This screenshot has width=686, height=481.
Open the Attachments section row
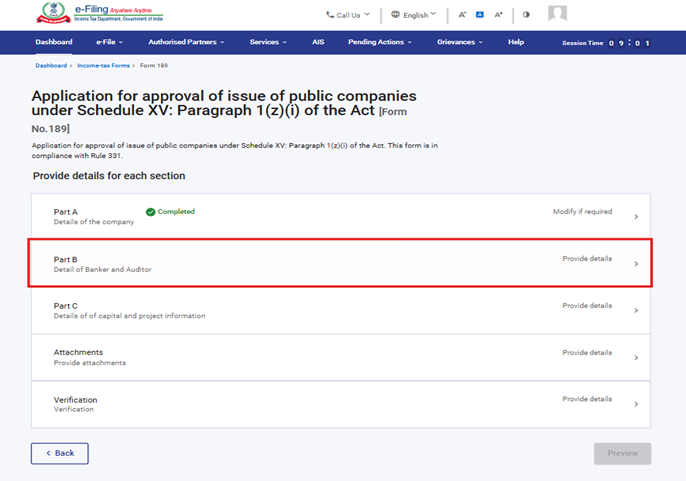point(340,357)
